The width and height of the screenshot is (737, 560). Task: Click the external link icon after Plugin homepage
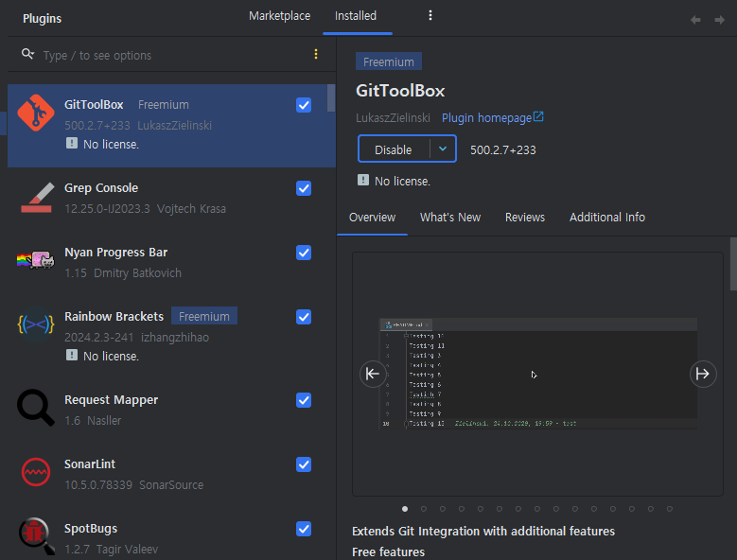coord(538,116)
